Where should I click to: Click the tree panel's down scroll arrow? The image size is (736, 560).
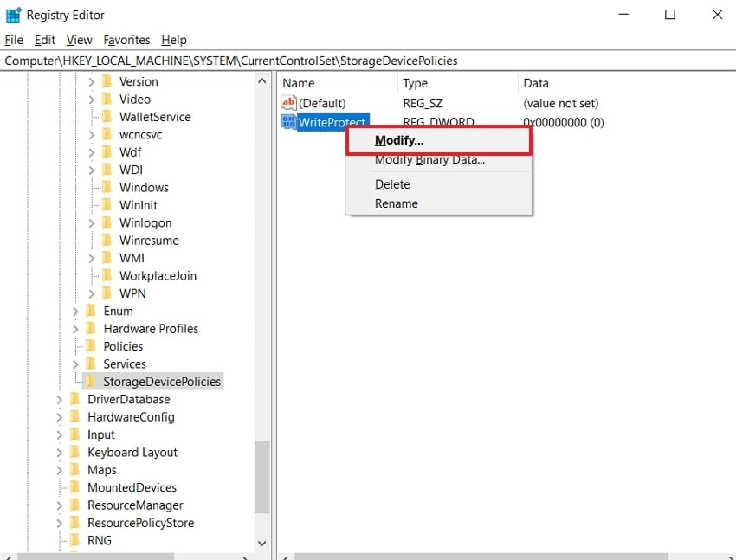click(261, 544)
